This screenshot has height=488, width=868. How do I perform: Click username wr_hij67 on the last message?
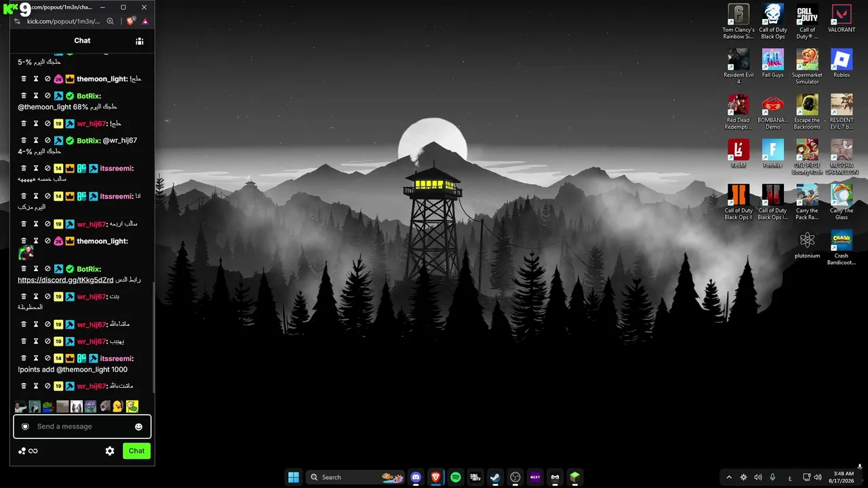(92, 386)
